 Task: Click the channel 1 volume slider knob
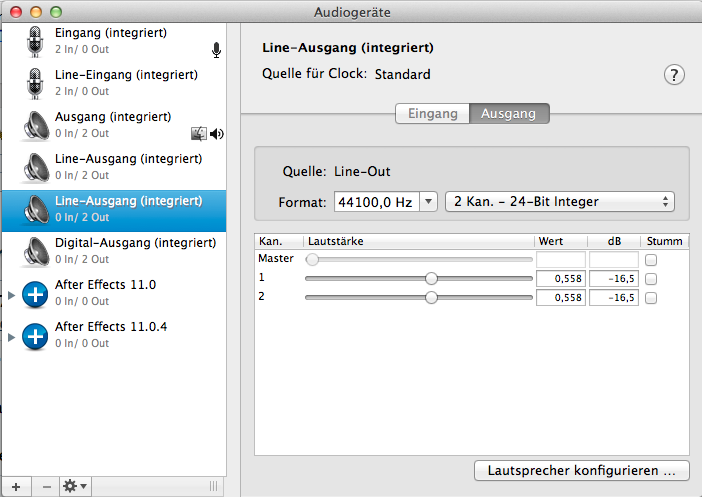click(x=431, y=279)
